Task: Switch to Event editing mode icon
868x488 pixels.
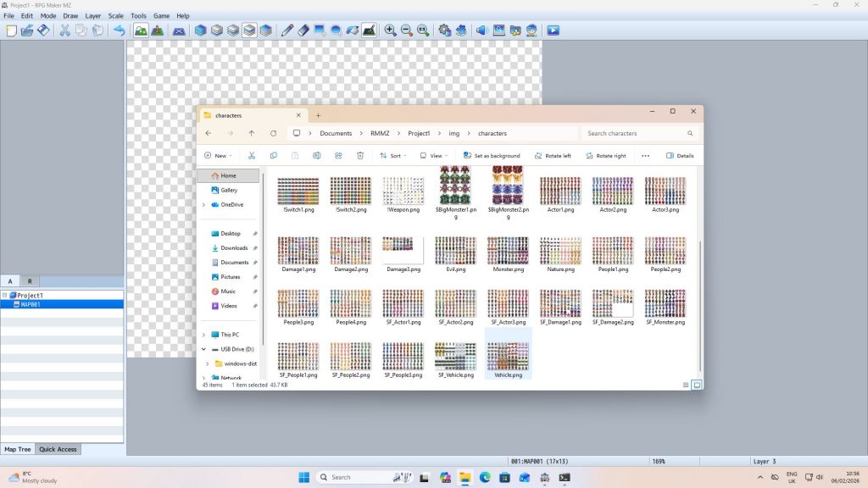Action: click(x=157, y=30)
